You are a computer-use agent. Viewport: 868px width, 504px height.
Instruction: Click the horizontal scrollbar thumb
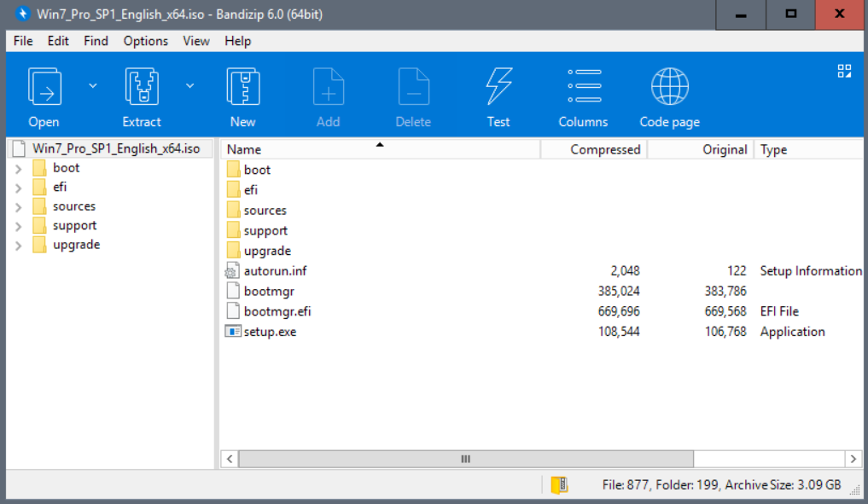465,459
